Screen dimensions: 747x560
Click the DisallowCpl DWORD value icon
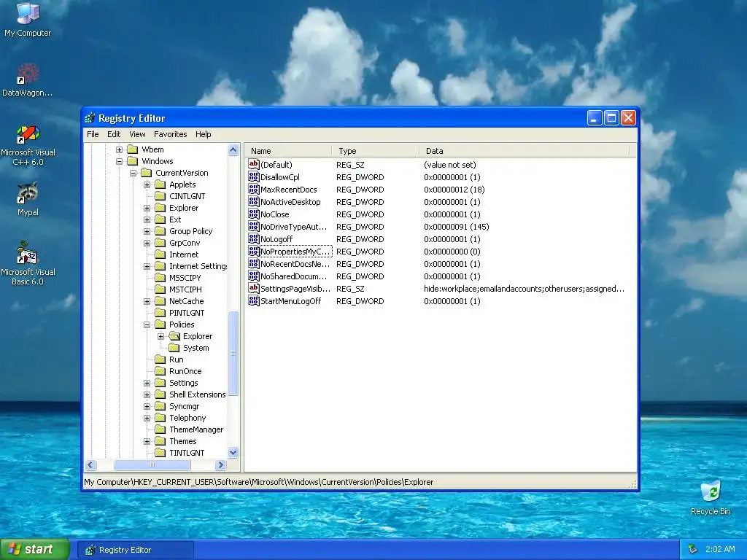pyautogui.click(x=253, y=176)
